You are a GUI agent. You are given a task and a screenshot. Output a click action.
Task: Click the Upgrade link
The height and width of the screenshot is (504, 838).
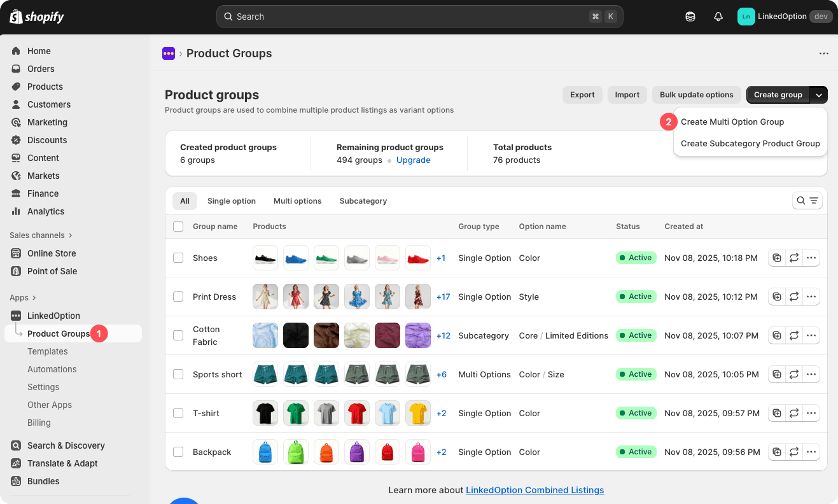click(x=414, y=160)
